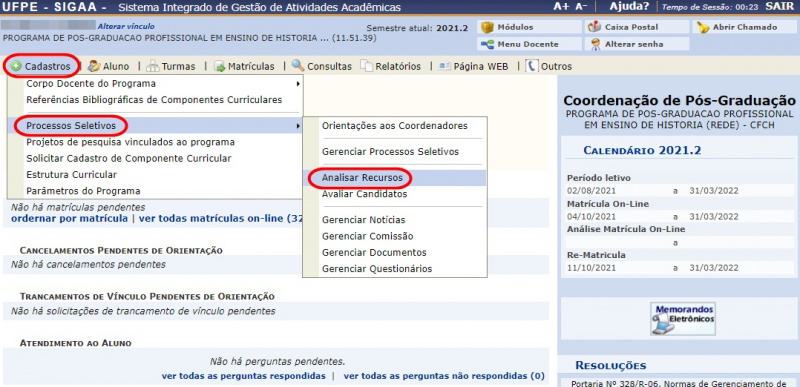Click Re-Matricula start date 11/10/2021
Screen dimensions: 800x387
coord(592,268)
